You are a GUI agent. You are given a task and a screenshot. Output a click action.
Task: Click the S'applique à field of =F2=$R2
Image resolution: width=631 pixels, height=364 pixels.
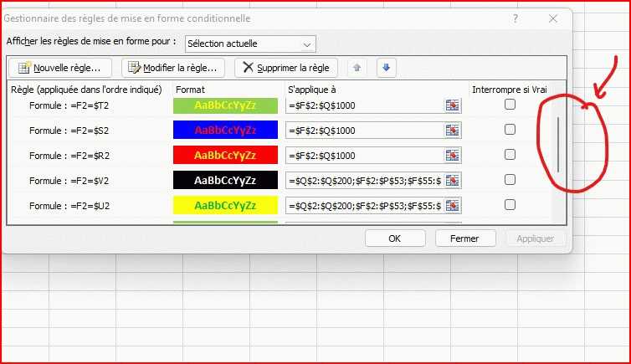tap(365, 156)
